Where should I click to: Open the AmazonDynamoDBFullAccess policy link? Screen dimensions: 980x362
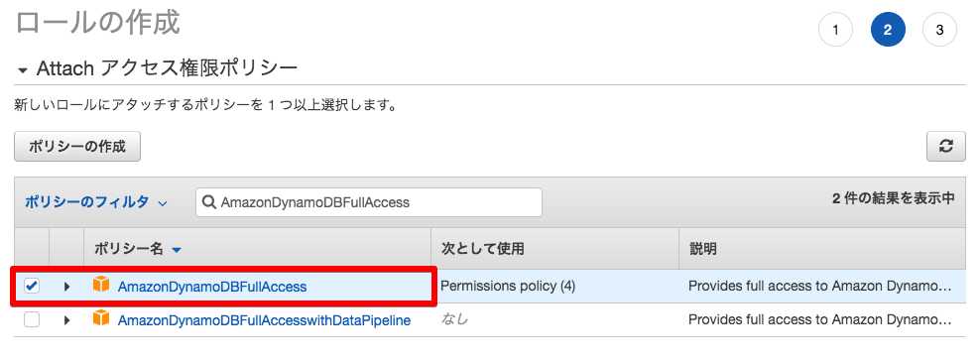coord(212,287)
